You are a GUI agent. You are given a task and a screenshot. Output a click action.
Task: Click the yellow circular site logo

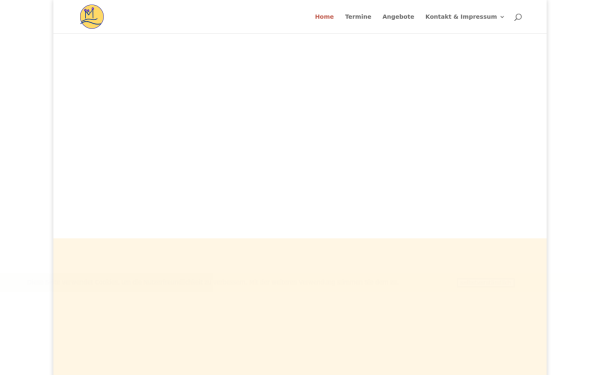click(92, 16)
